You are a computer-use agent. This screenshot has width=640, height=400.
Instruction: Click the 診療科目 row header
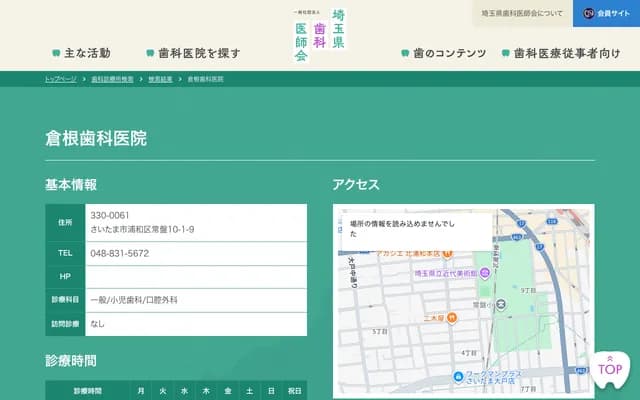tap(65, 300)
